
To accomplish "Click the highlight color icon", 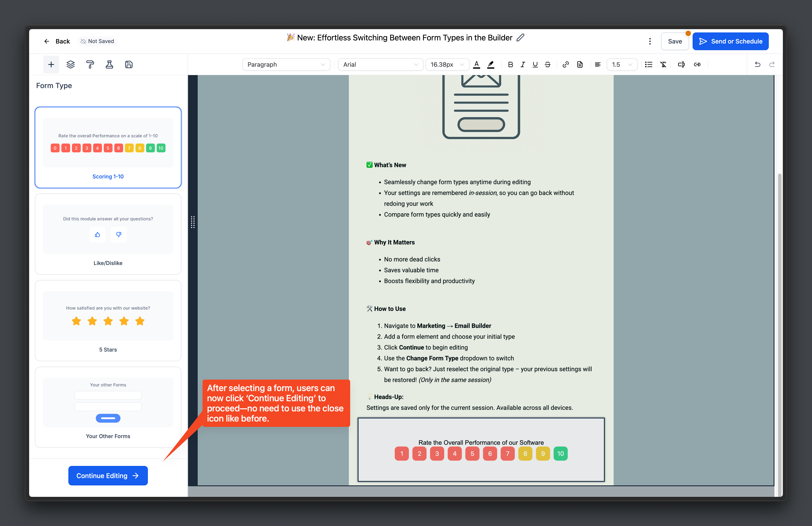I will (491, 64).
